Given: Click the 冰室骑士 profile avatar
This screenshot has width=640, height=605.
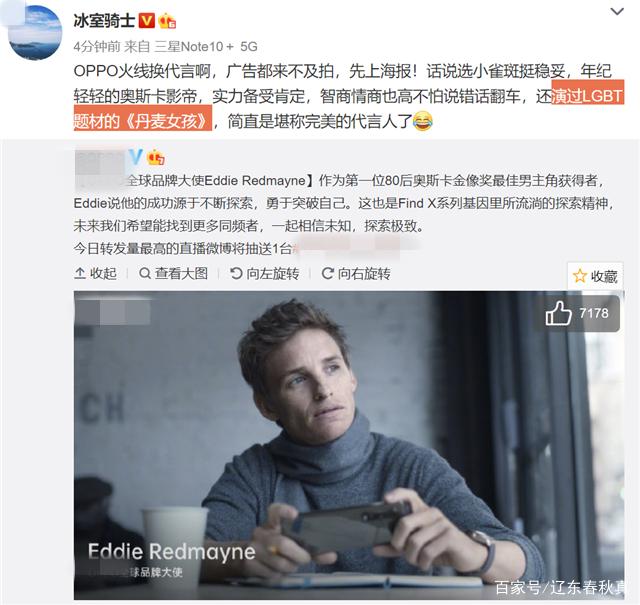Looking at the screenshot, I should click(x=35, y=33).
